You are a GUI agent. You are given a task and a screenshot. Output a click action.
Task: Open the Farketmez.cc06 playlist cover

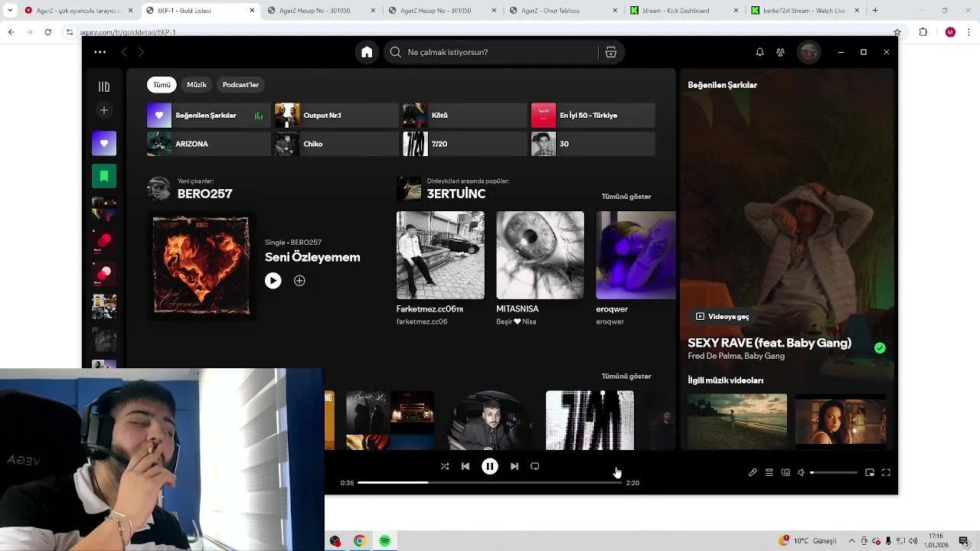pos(440,256)
